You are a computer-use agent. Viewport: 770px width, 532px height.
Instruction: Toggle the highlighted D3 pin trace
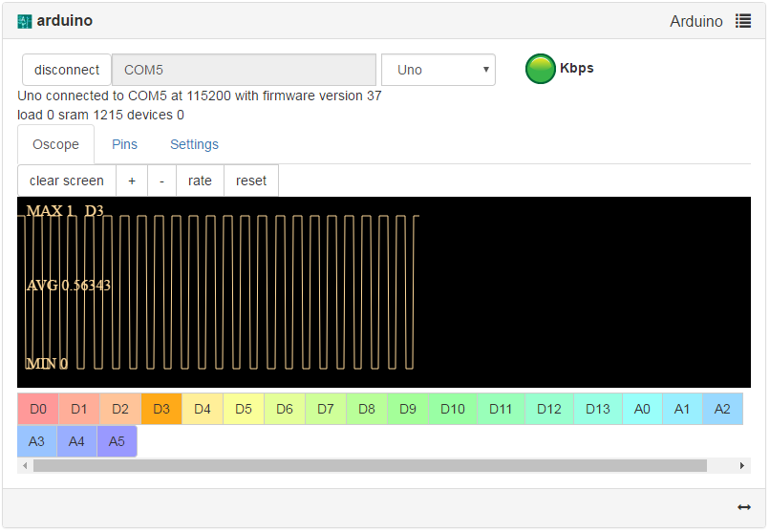[x=161, y=409]
